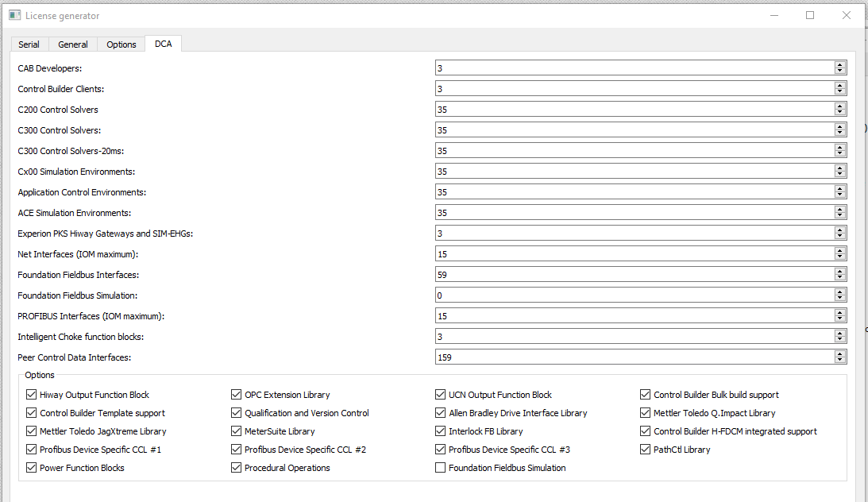Click Peer Control Data Interfaces spinner
Screen dimensions: 868x502
839,357
